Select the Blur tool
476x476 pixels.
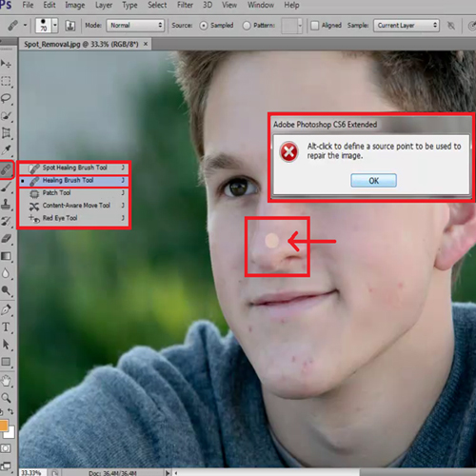point(6,273)
